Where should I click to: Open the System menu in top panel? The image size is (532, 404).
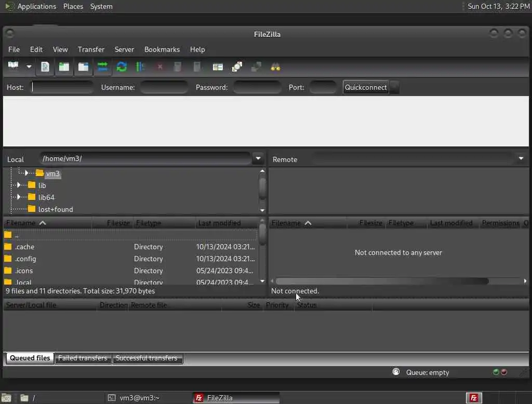tap(101, 6)
